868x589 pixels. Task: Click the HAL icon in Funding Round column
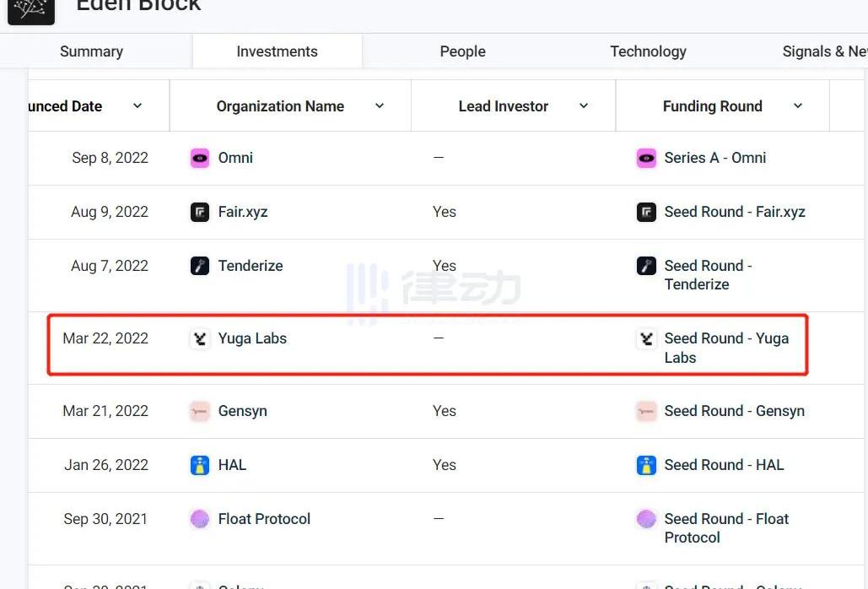(x=646, y=466)
